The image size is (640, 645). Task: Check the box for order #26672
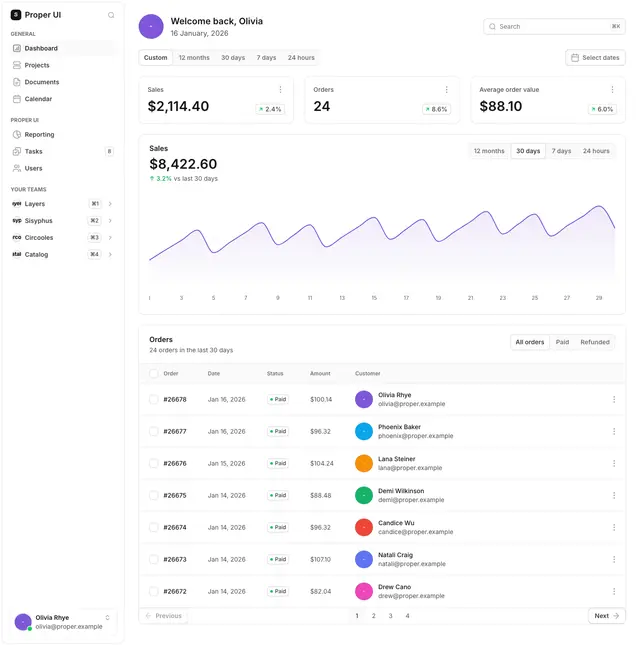[x=153, y=591]
